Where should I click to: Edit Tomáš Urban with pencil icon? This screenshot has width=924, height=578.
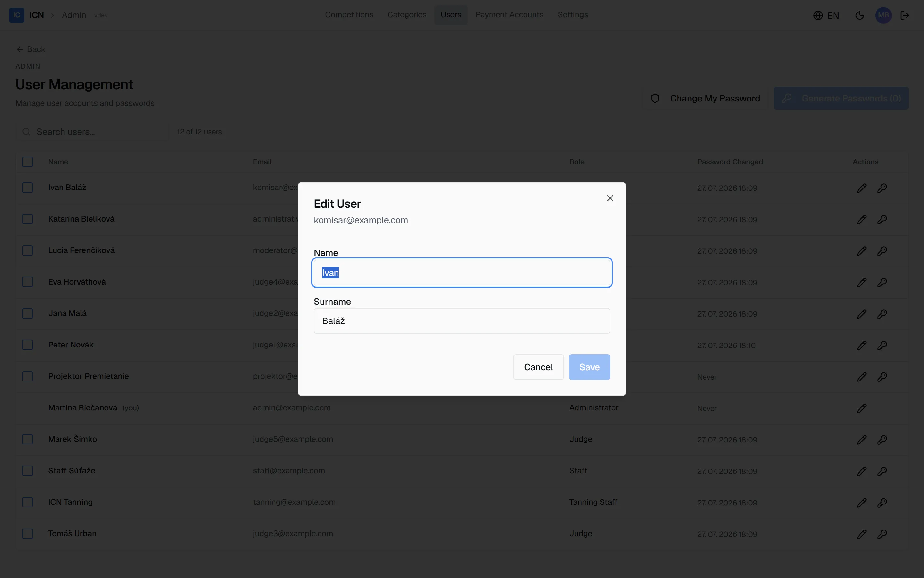[x=861, y=534]
